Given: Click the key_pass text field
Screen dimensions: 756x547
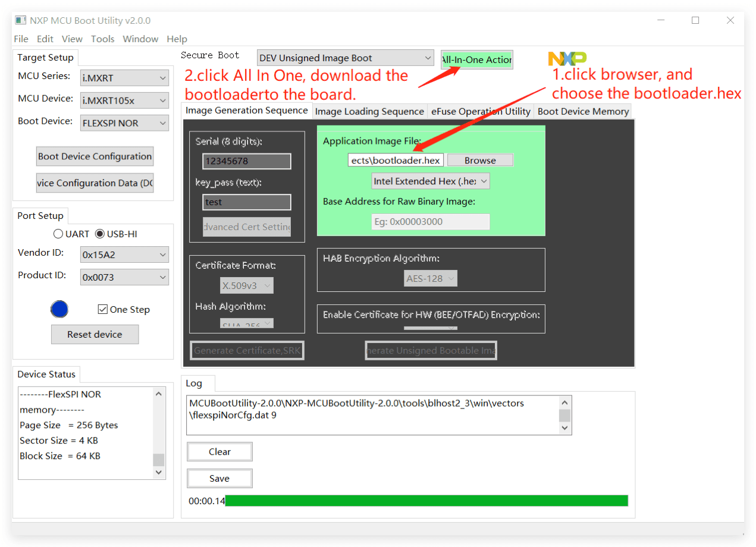Looking at the screenshot, I should 247,202.
